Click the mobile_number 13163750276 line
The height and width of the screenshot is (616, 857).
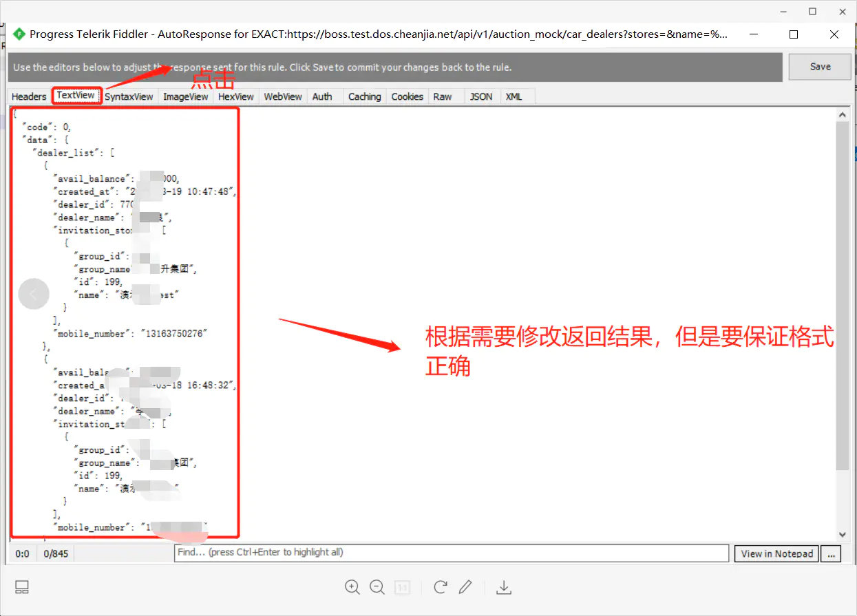click(130, 334)
